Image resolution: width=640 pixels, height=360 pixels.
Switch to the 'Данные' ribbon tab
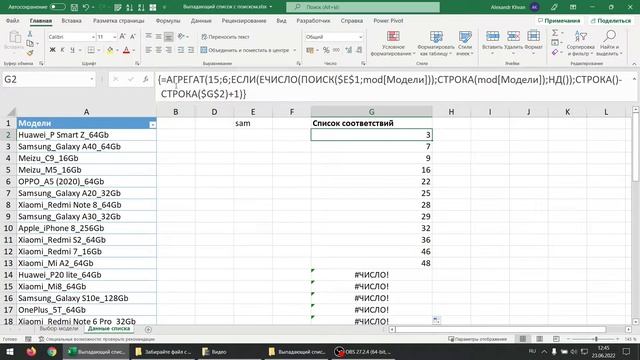201,20
